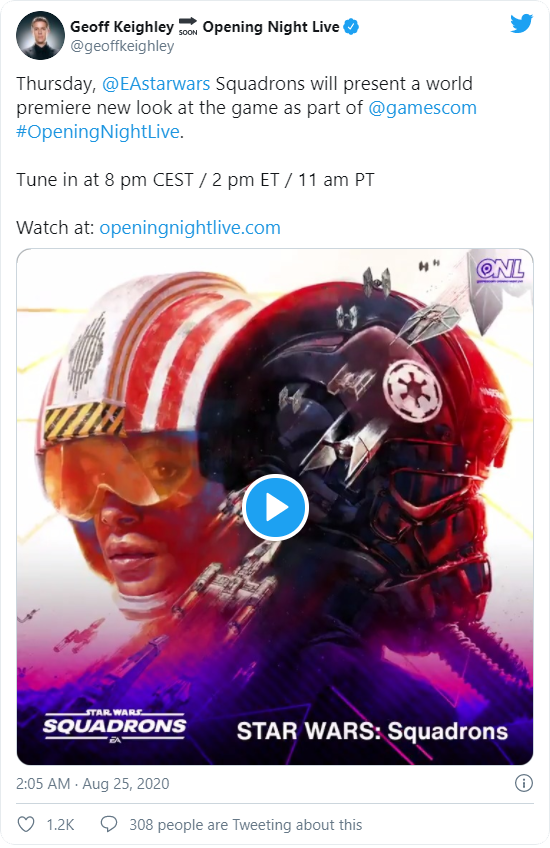Open the 2:05 AM Aug 25, 2020 timestamp

pos(92,784)
